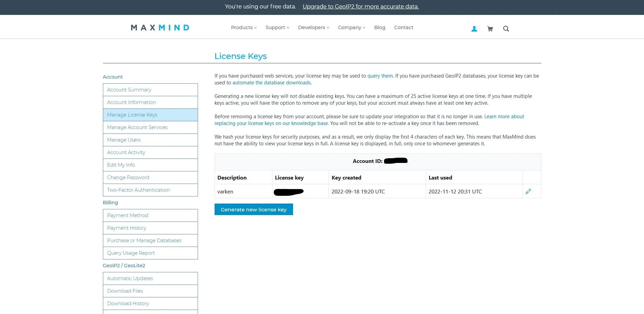Open the shopping cart icon

tap(490, 28)
